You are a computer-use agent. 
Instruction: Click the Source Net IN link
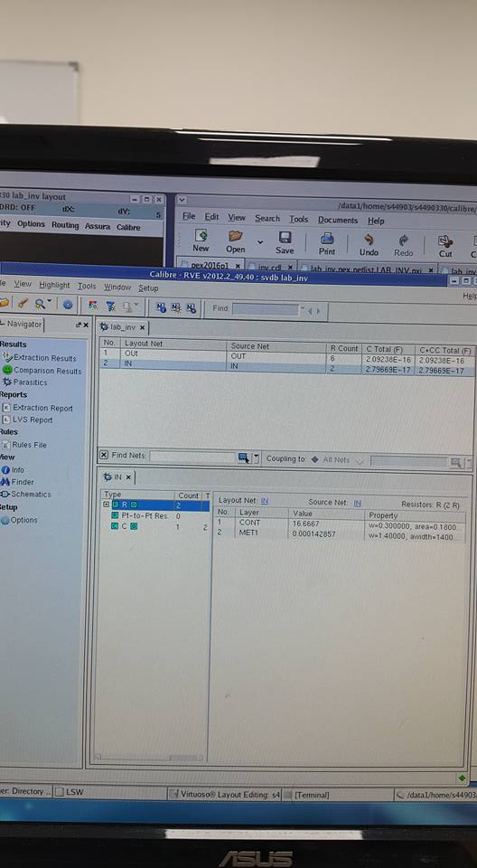click(x=358, y=503)
